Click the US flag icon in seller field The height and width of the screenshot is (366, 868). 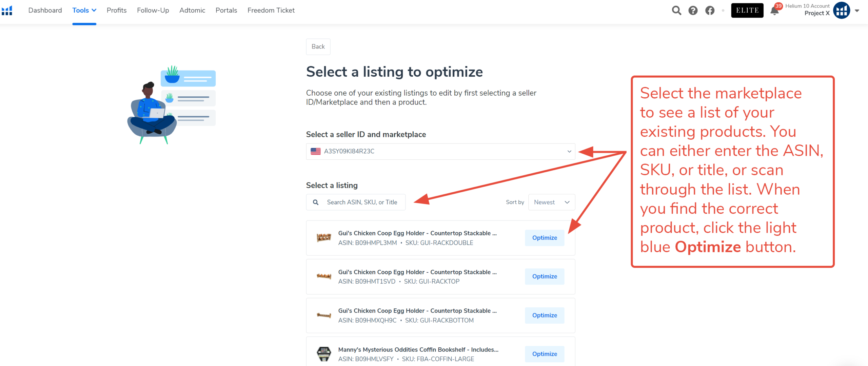(316, 151)
